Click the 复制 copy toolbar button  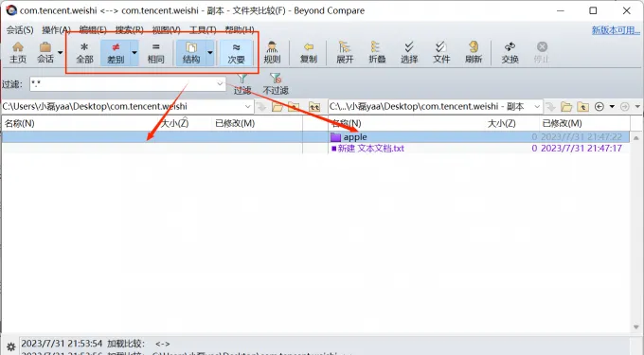309,52
